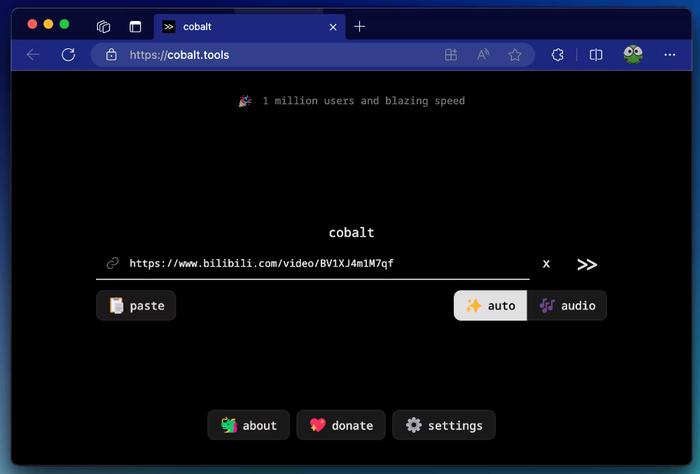Start the Read Aloud feature

(x=483, y=55)
